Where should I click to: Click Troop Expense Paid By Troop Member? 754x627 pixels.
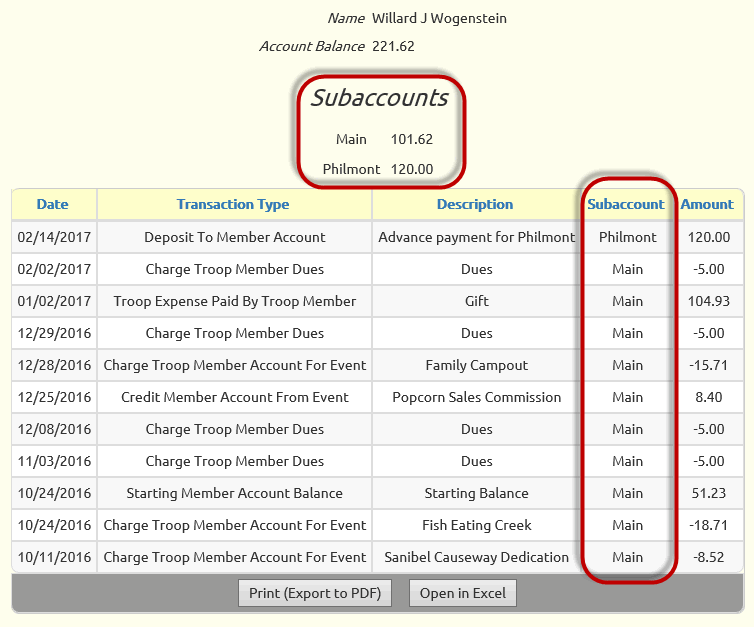pos(235,301)
